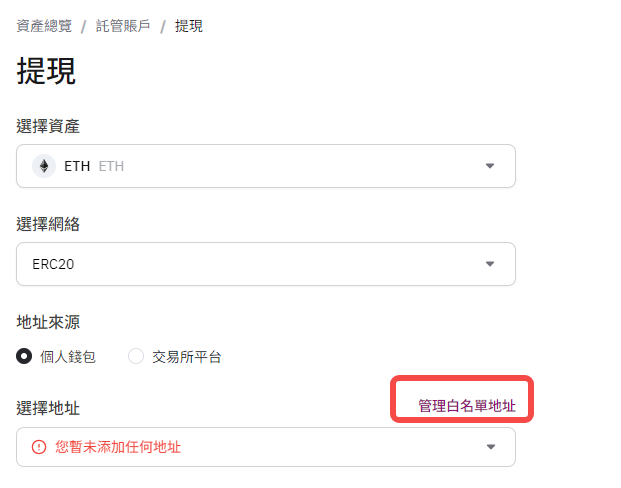Click 提現 breadcrumb current page item
The image size is (621, 488).
point(189,26)
